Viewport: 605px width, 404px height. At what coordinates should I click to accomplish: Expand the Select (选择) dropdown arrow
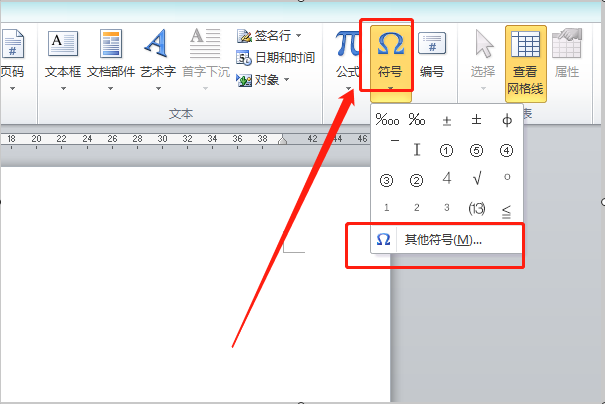pos(483,89)
